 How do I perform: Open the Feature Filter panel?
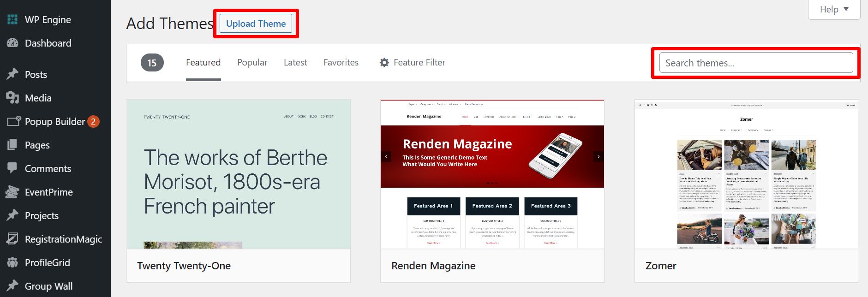tap(412, 62)
